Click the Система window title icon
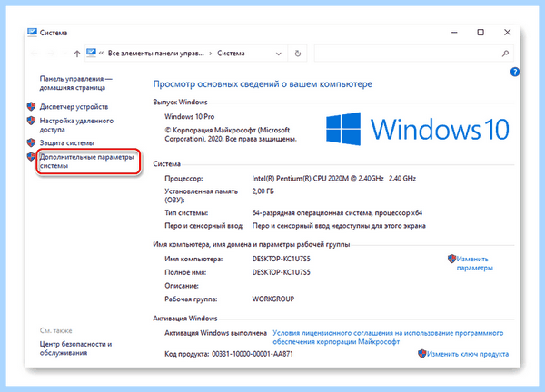 tap(32, 33)
